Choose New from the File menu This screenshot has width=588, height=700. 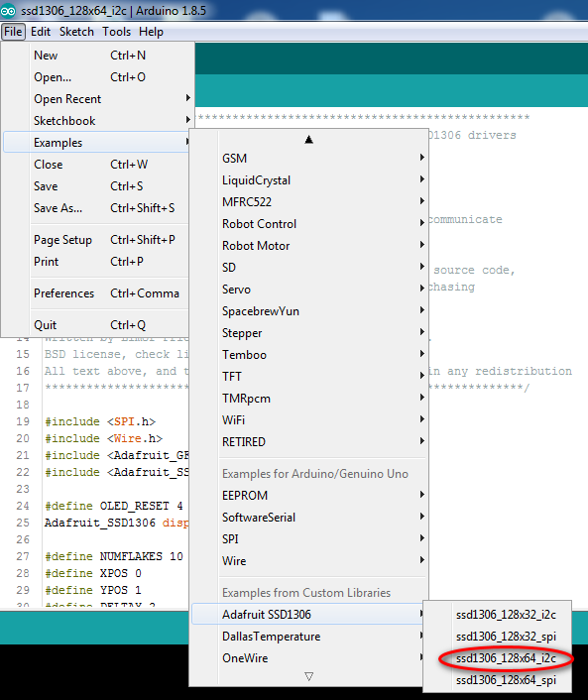(x=98, y=56)
